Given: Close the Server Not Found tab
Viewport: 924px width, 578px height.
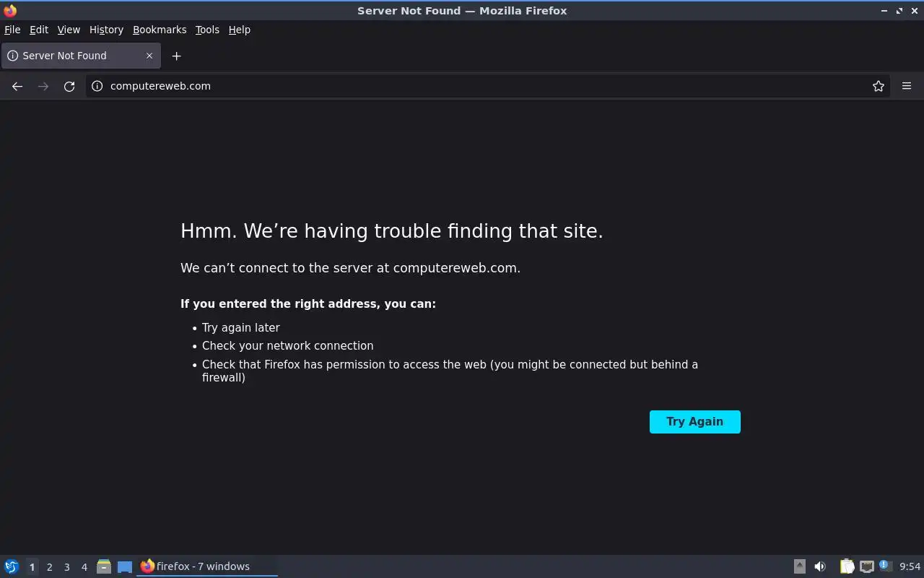Looking at the screenshot, I should (x=149, y=56).
